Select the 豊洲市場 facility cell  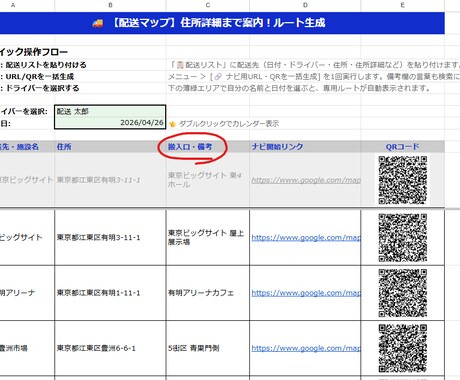(27, 348)
